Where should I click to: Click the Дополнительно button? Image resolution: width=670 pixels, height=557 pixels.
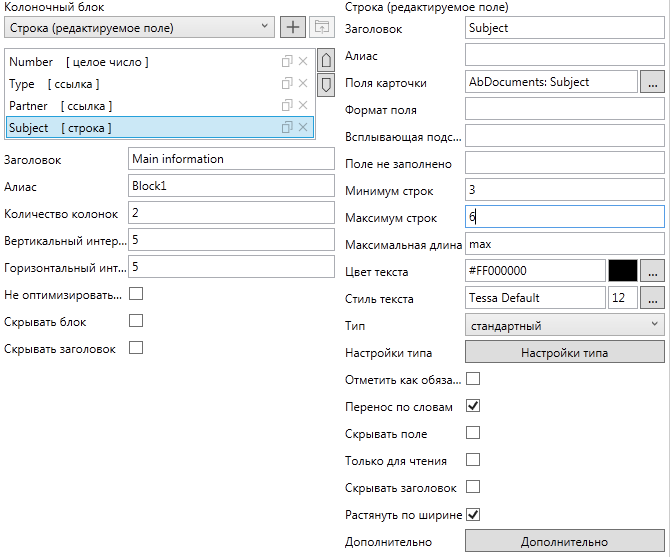click(x=565, y=542)
